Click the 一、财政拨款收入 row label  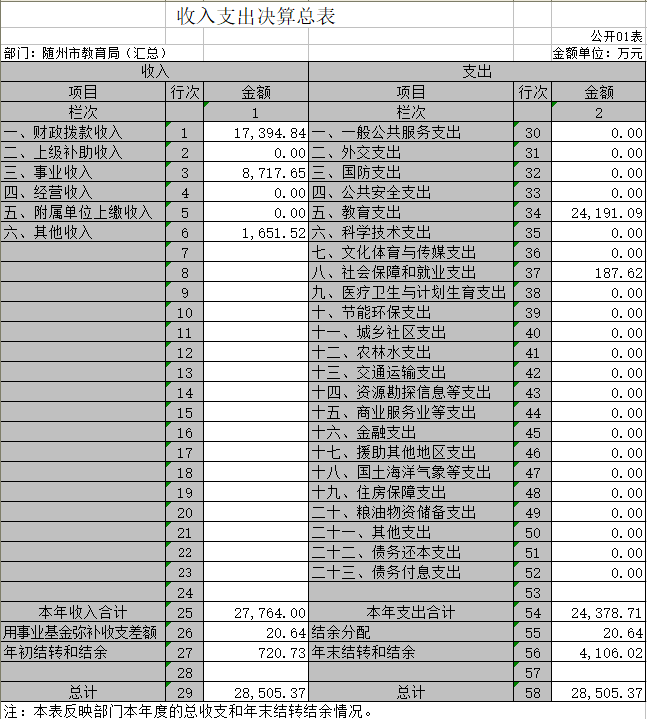pyautogui.click(x=82, y=133)
